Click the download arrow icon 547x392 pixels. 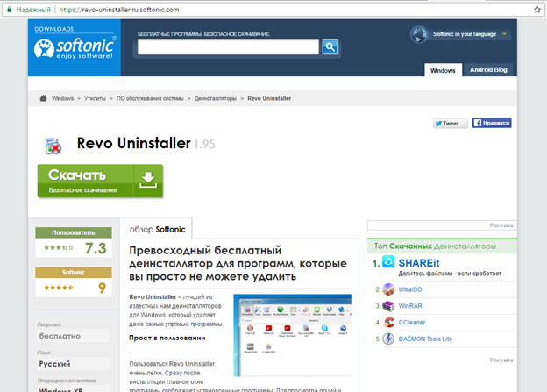coord(148,180)
